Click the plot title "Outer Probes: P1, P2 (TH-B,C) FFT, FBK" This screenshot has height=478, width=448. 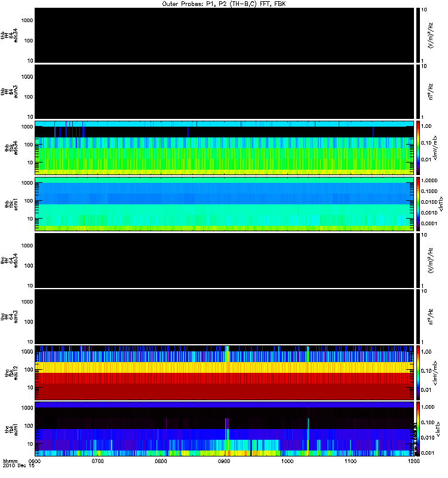click(224, 4)
